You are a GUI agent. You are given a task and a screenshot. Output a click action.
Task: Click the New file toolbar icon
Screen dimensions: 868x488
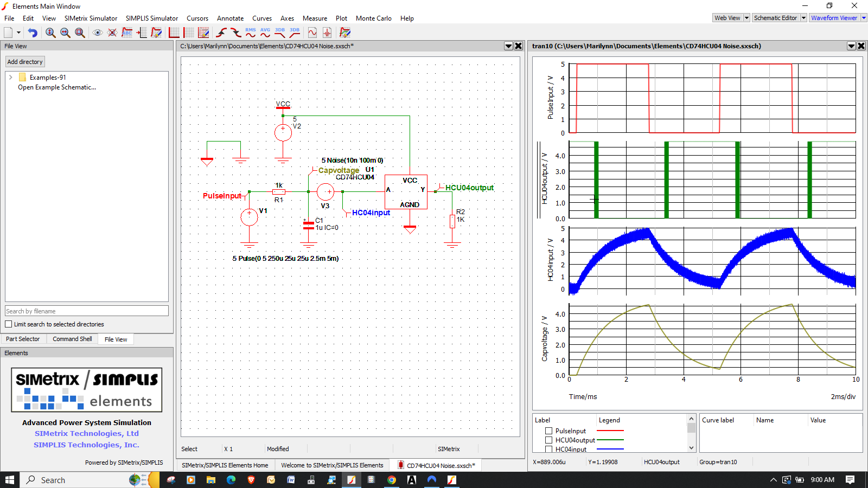8,33
